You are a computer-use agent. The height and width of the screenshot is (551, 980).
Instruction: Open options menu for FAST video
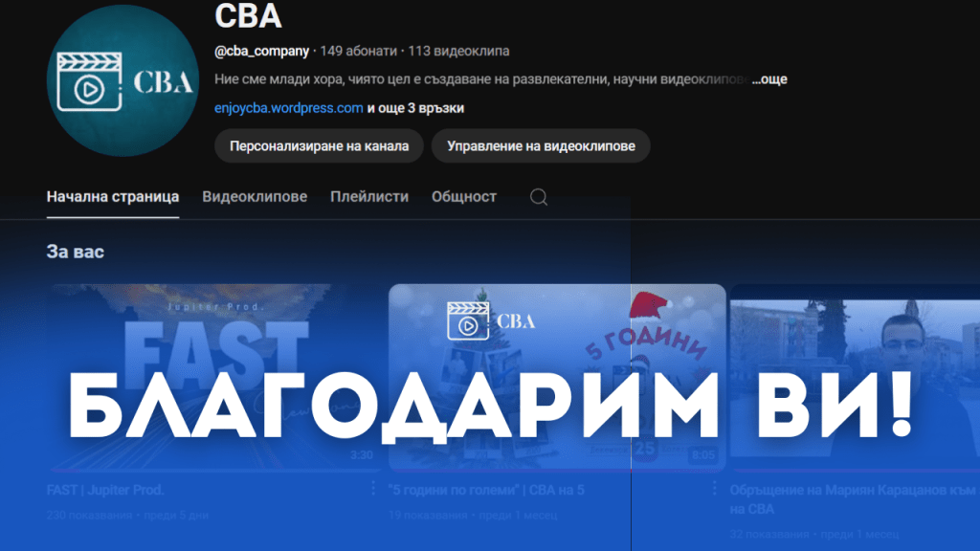coord(373,489)
